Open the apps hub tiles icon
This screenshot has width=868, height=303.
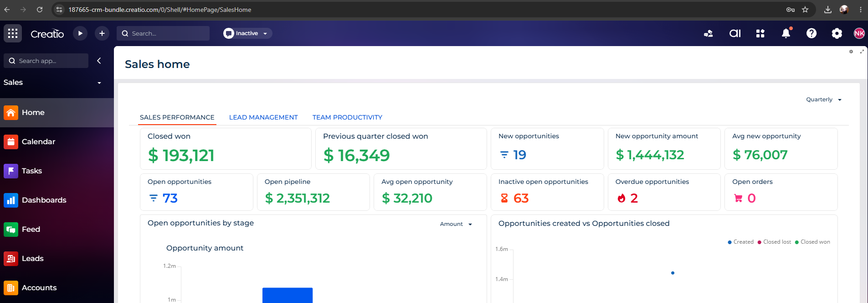[x=760, y=33]
